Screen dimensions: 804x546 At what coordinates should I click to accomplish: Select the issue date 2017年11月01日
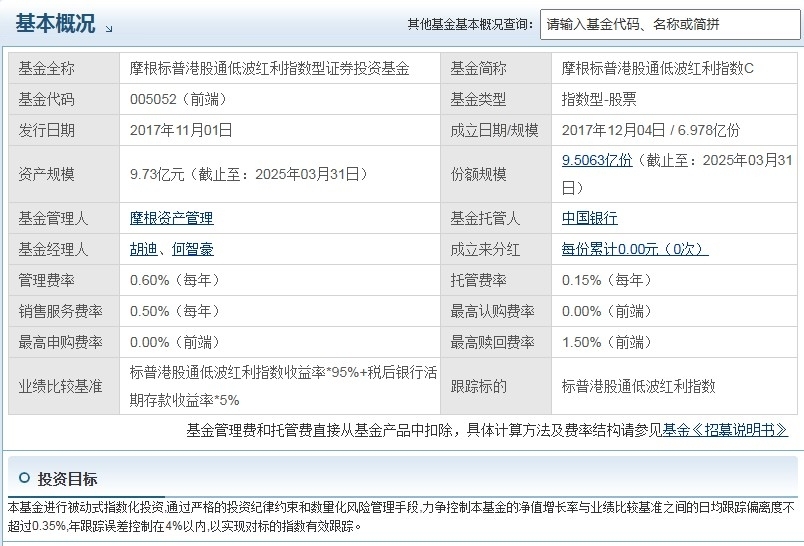(181, 130)
